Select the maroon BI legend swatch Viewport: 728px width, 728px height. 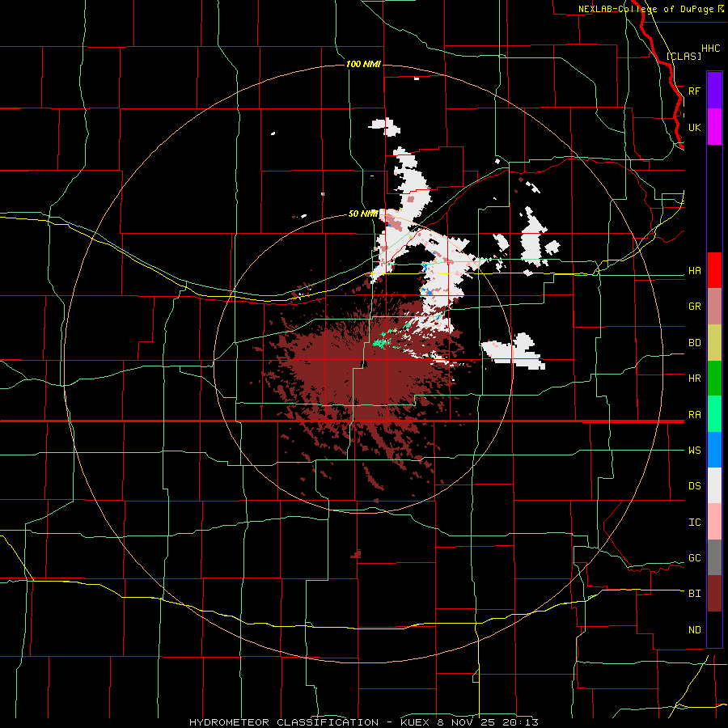click(714, 594)
